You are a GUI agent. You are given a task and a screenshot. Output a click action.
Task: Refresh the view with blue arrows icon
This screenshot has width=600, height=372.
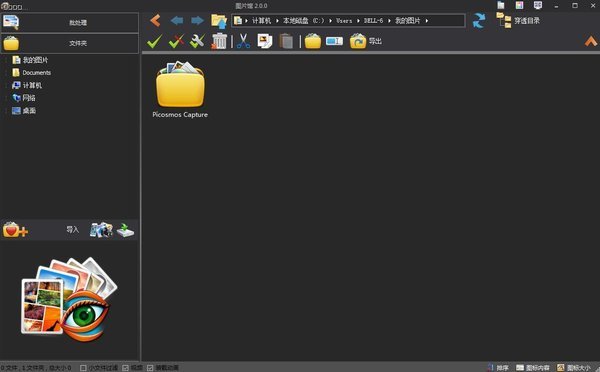[479, 21]
